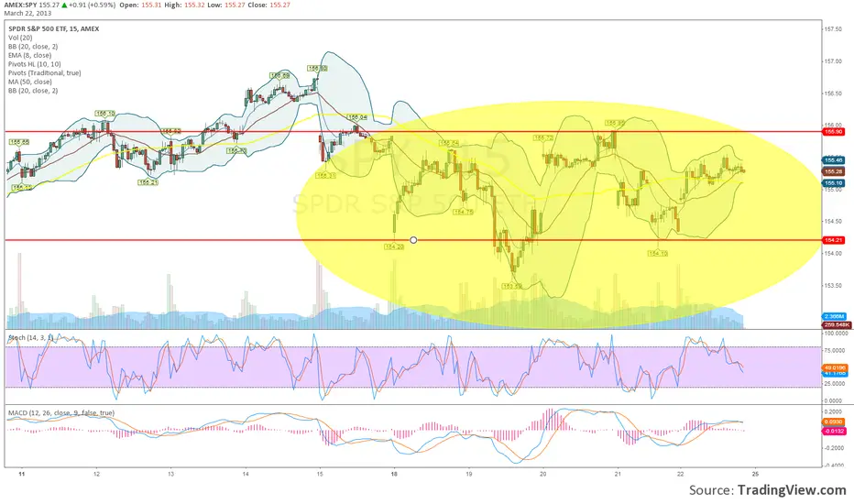Click day 21 on the time axis
854x504 pixels.
(x=618, y=474)
